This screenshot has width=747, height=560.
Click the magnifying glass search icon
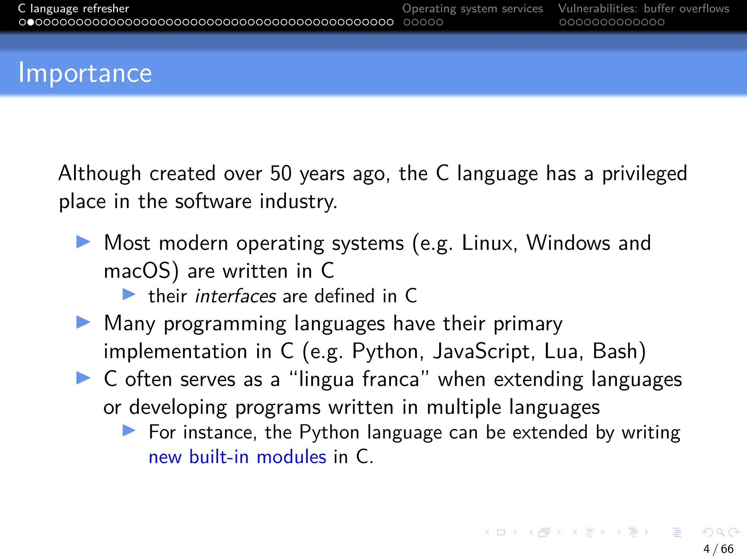721,533
